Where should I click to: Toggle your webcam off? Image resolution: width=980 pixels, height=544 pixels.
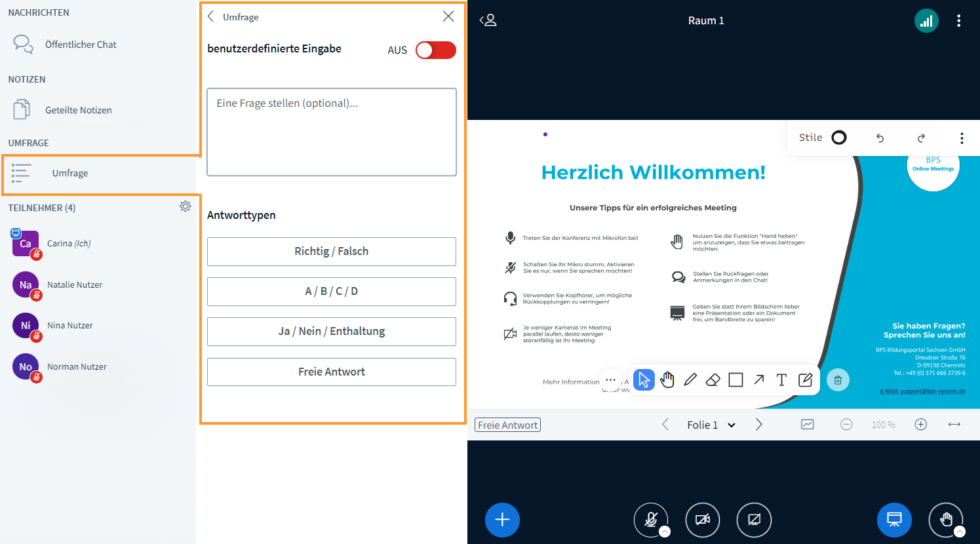click(x=702, y=519)
